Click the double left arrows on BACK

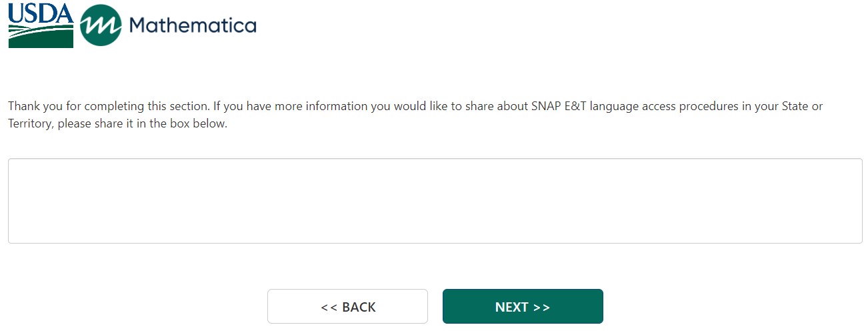click(x=329, y=307)
